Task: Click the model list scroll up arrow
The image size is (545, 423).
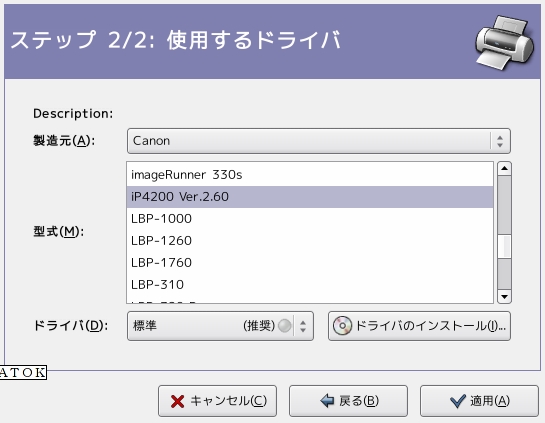Action: pyautogui.click(x=504, y=169)
